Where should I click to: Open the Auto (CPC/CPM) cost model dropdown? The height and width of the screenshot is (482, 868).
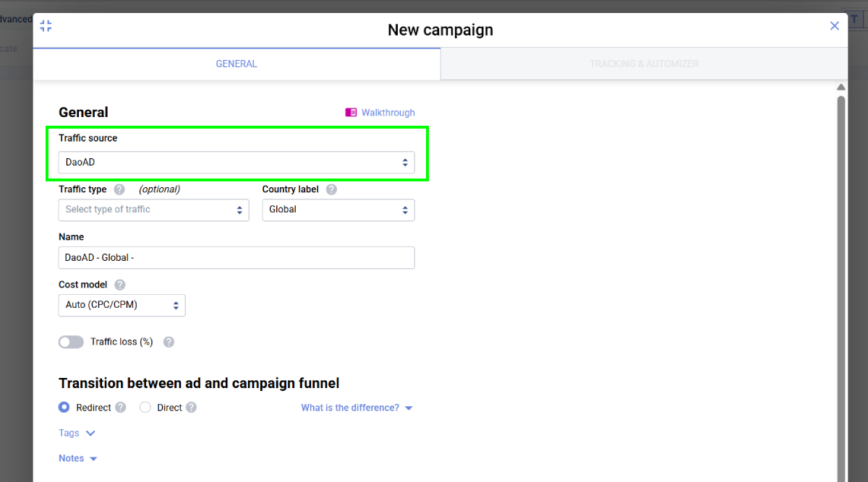(122, 305)
